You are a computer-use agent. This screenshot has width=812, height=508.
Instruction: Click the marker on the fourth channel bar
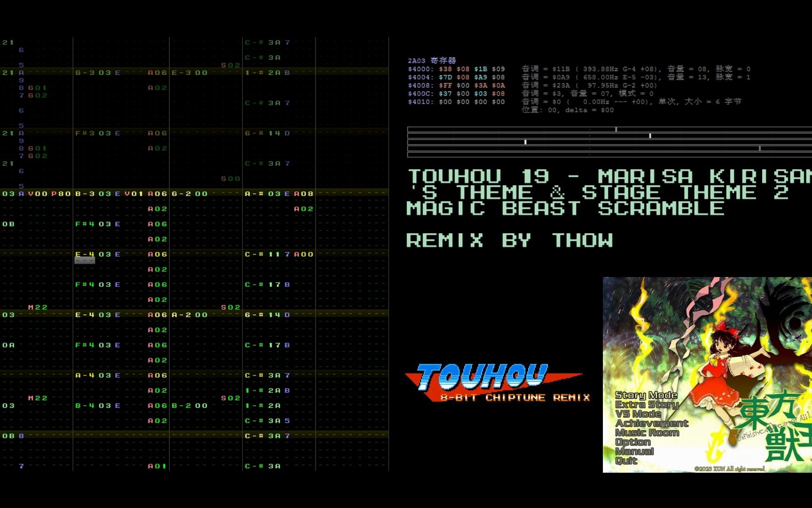(x=759, y=148)
